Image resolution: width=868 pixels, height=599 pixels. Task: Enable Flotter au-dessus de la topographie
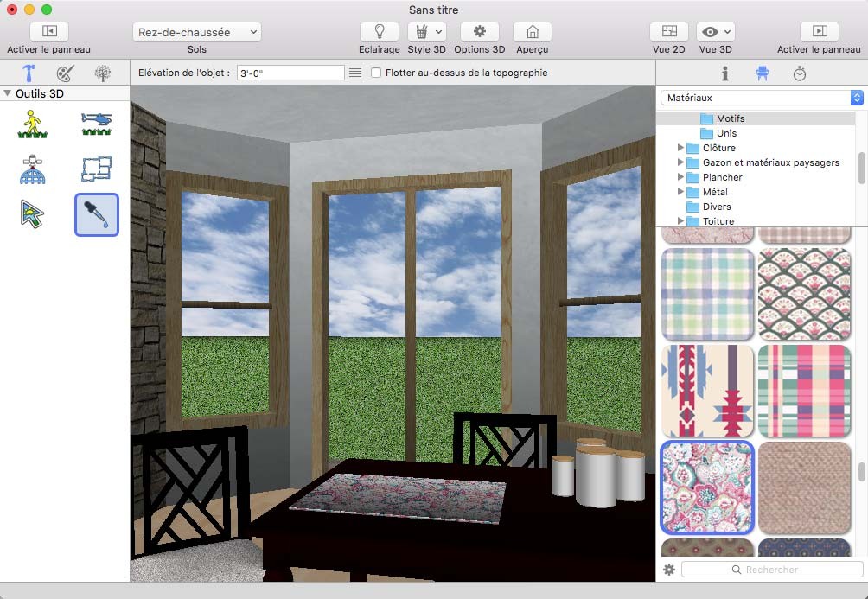[376, 73]
